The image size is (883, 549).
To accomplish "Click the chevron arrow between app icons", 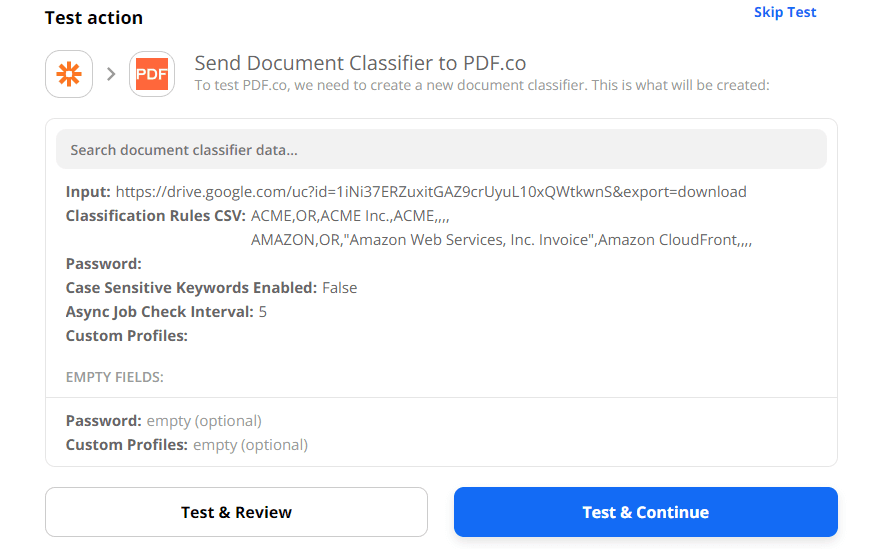I will [x=111, y=75].
